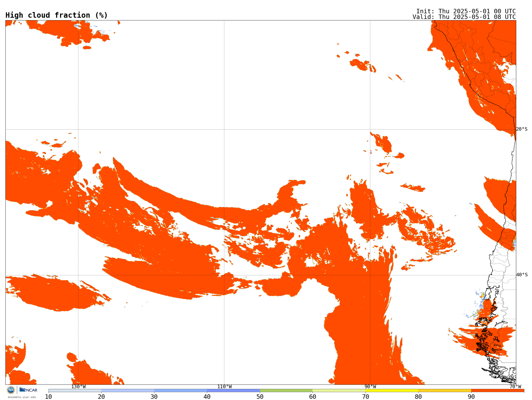Viewport: 532px width, 400px height.
Task: Pick the 80-90 gold colorbar segment
Action: (445, 391)
